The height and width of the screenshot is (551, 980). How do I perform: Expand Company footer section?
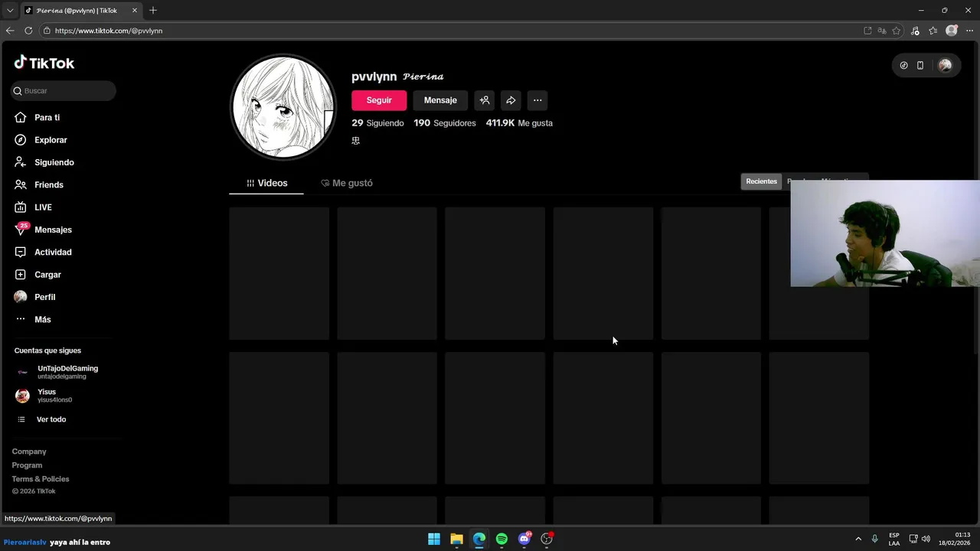(29, 452)
